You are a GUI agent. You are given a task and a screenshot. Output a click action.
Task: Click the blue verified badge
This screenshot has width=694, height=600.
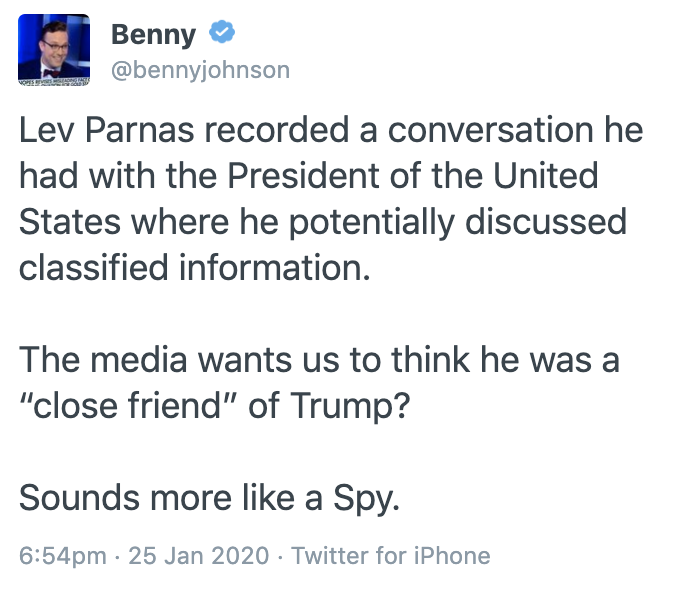pyautogui.click(x=222, y=32)
